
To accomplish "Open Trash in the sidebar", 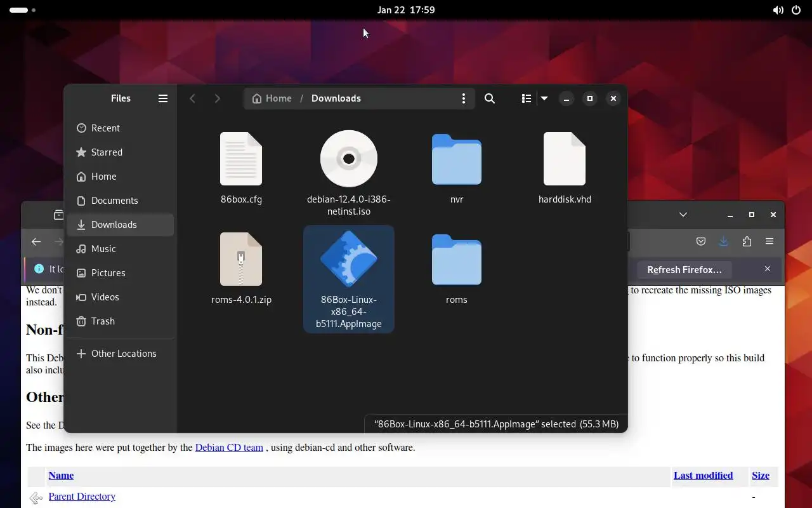I will 121,321.
